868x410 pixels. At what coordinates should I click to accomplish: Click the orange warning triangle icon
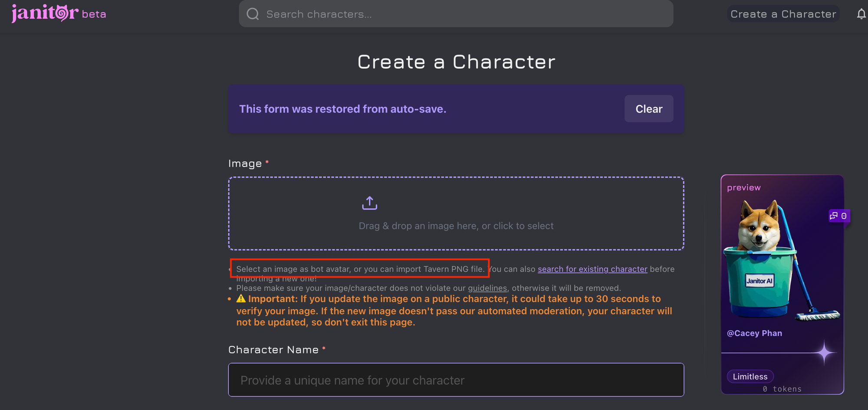[x=241, y=299]
